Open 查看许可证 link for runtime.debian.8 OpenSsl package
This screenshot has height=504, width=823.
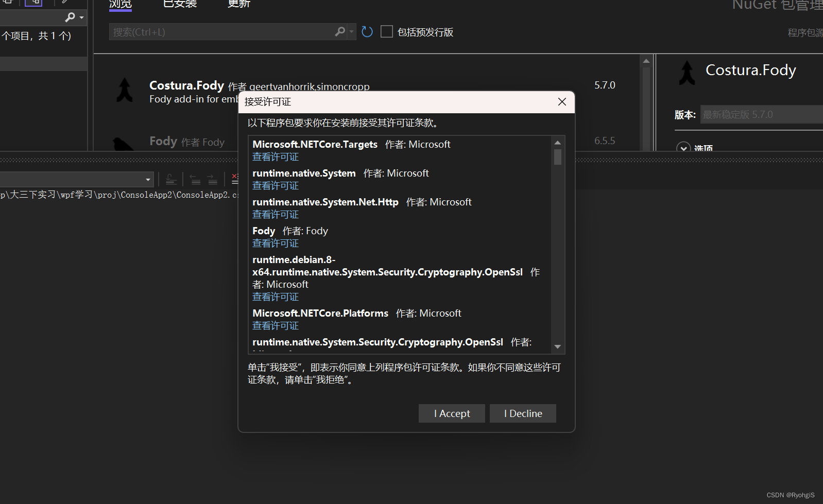[276, 297]
